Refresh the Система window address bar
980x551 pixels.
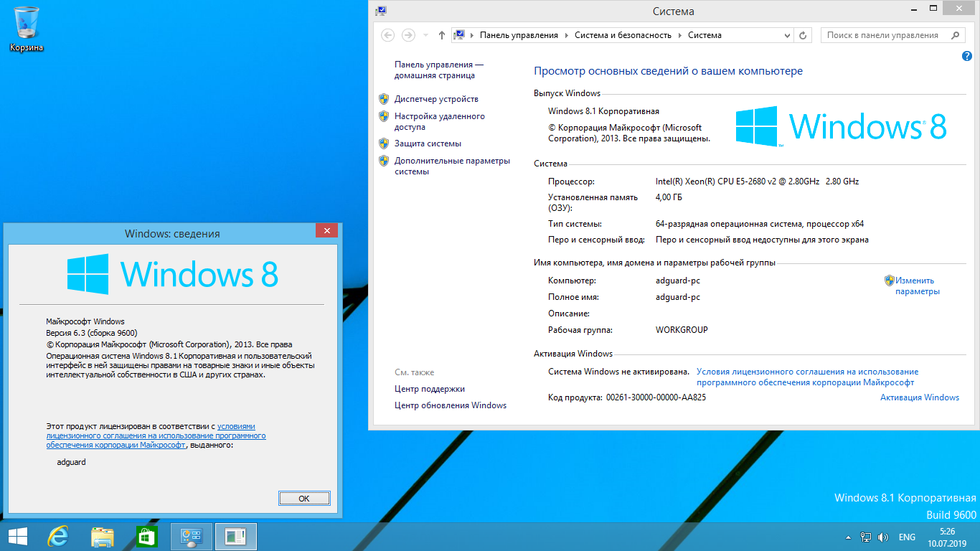click(804, 35)
